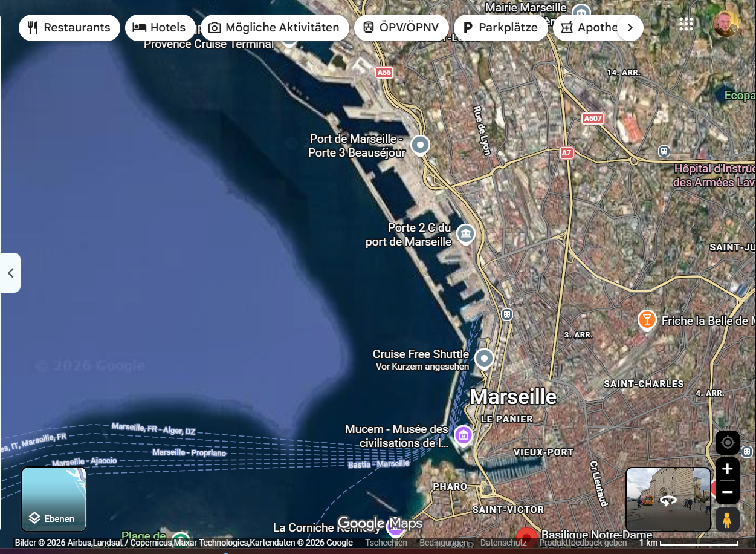The image size is (756, 554).
Task: Open the Datenschutz privacy link
Action: [503, 543]
